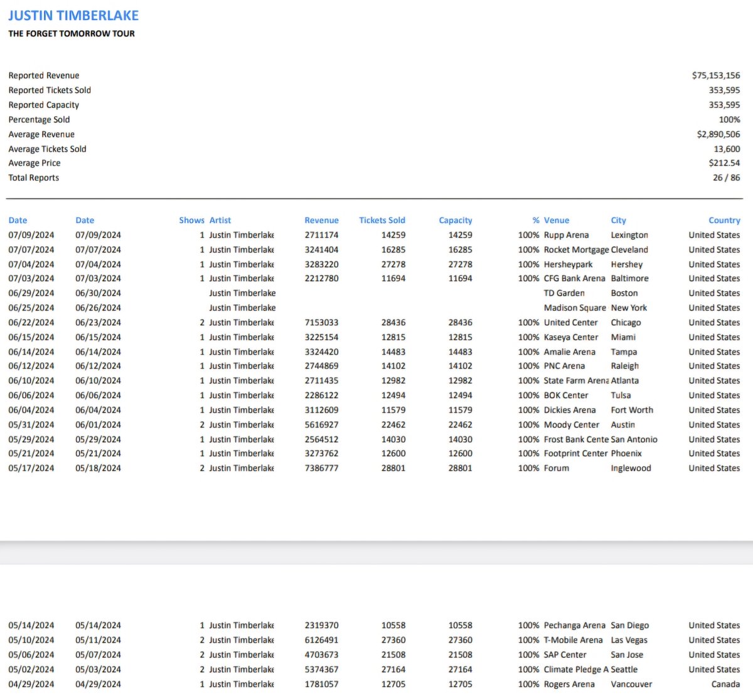Click the Madison Square venue cell
This screenshot has width=753, height=700.
tap(575, 308)
